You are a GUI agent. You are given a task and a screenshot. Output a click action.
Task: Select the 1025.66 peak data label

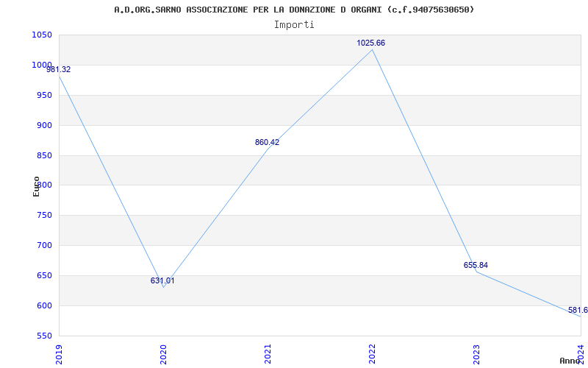tap(371, 43)
